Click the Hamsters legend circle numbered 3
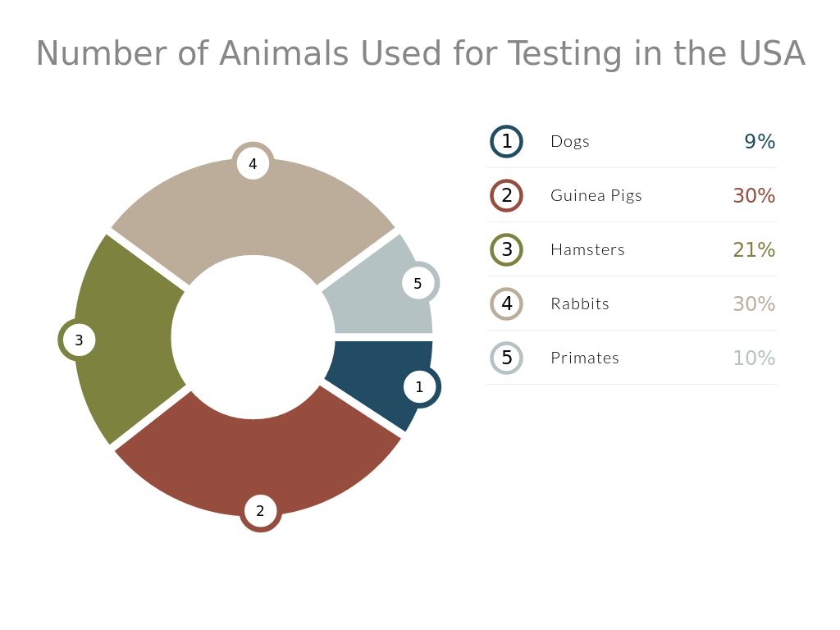 tap(507, 249)
